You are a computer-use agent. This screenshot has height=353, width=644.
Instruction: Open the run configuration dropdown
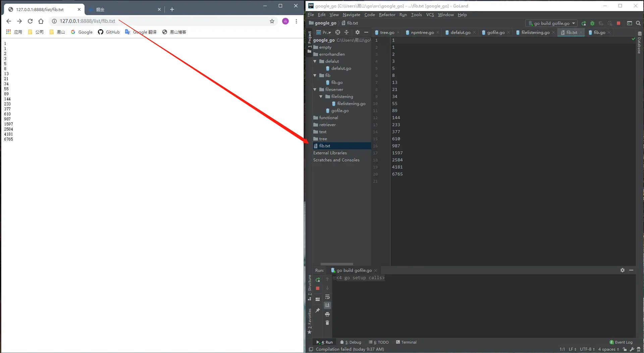tap(551, 23)
